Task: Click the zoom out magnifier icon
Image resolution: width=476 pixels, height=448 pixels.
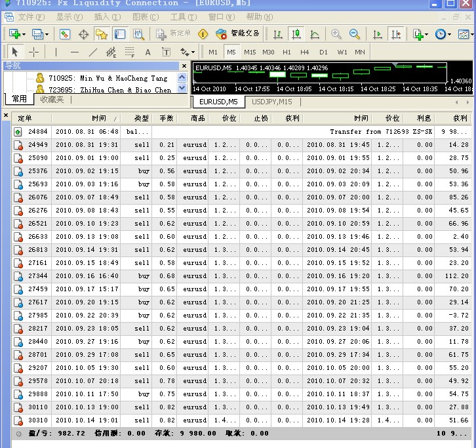Action: coord(354,34)
